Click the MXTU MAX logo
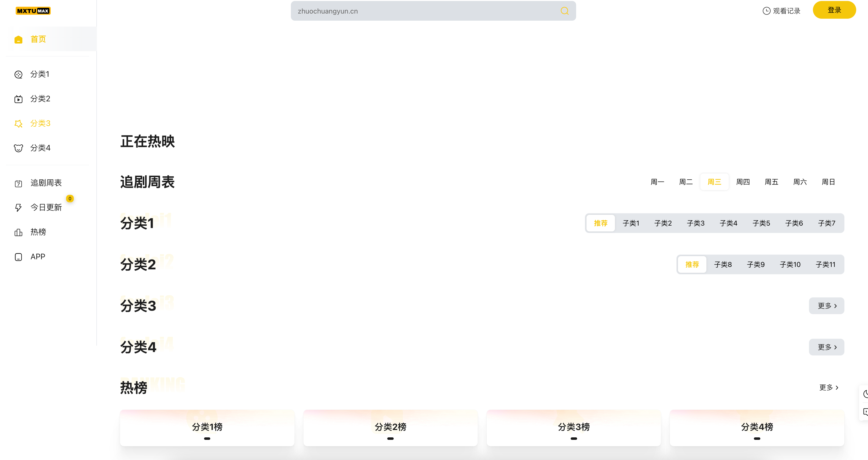Screen dimensions: 868x460 point(33,11)
